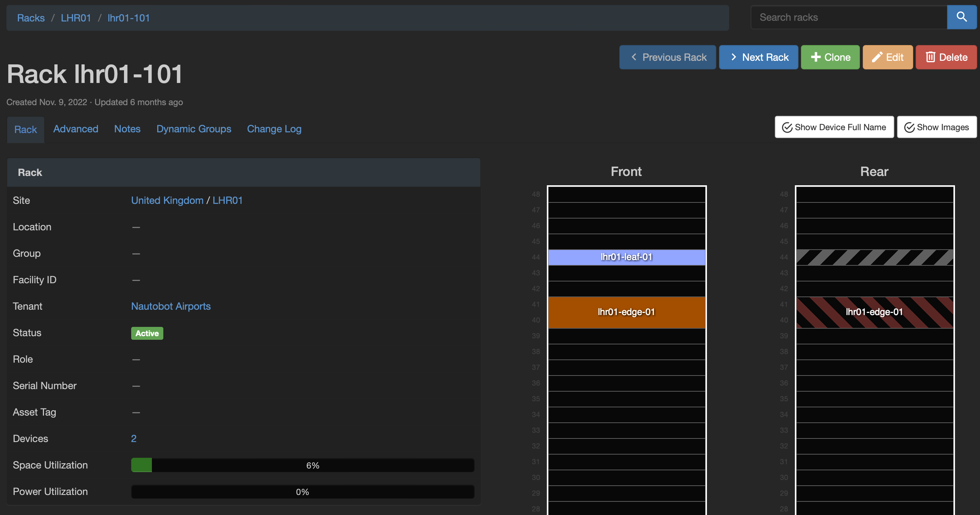The width and height of the screenshot is (980, 515).
Task: Switch to the Change Log tab
Action: point(274,129)
